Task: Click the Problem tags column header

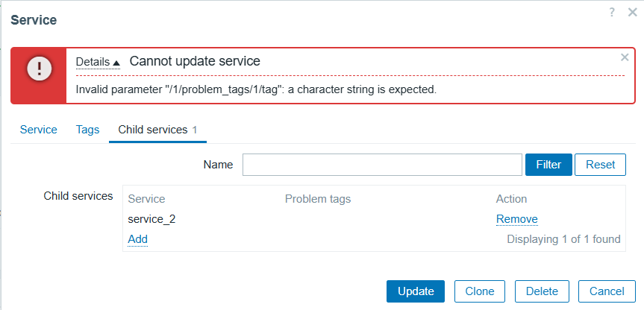Action: pos(318,199)
